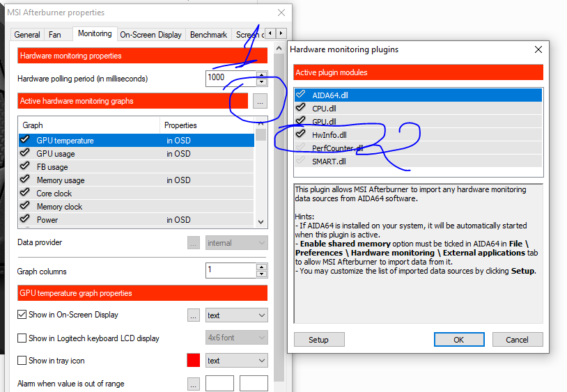The height and width of the screenshot is (392, 567).
Task: Click the hardware polling period field
Action: pos(231,79)
